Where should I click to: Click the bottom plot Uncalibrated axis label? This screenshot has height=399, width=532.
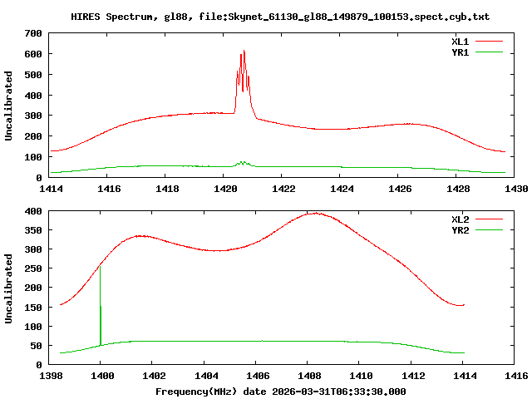pos(8,288)
